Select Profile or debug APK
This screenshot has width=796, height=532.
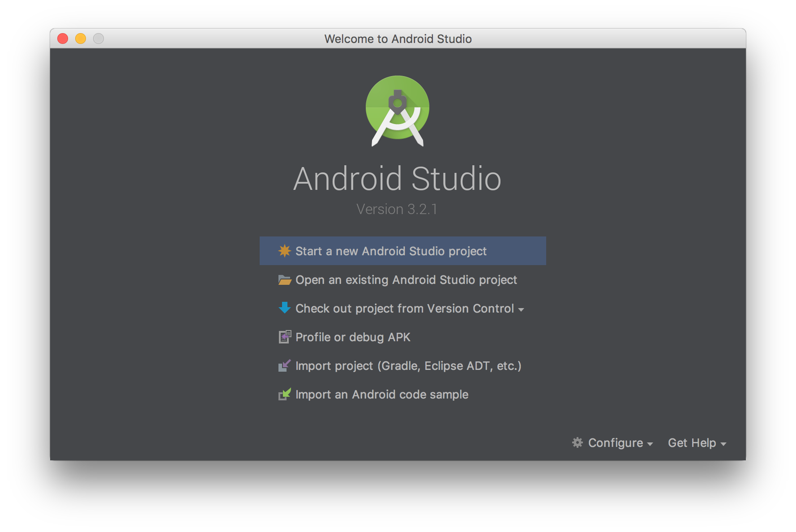click(x=402, y=337)
